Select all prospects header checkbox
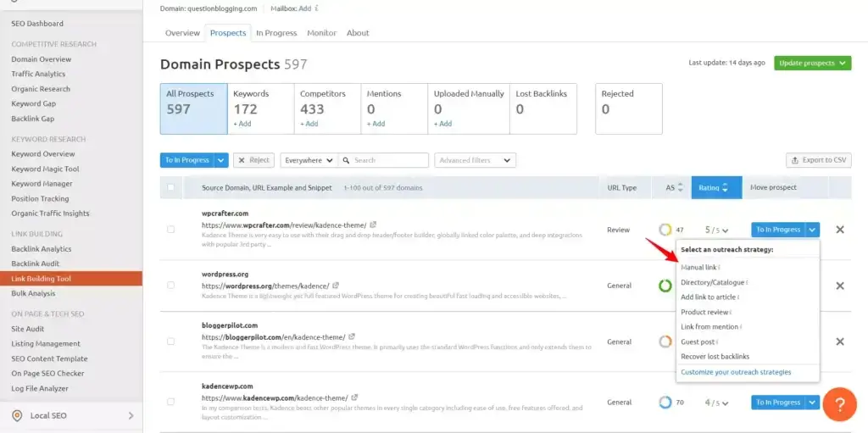Viewport: 868px width, 433px height. click(170, 187)
